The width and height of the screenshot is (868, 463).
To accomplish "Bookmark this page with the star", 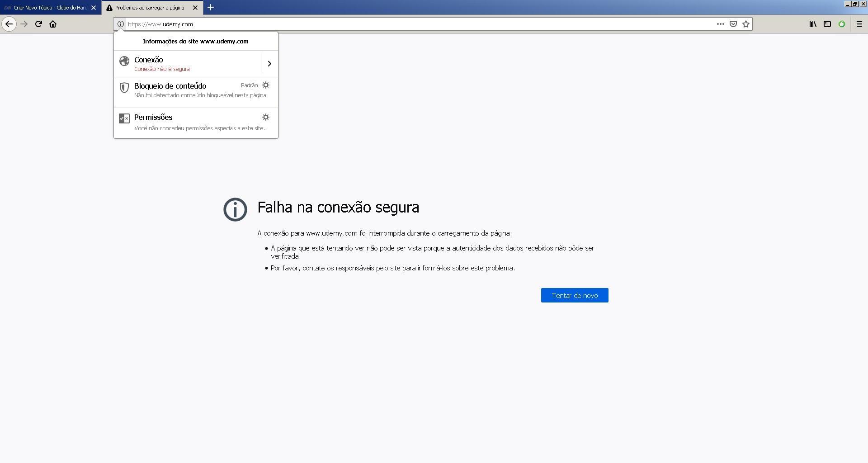I will click(x=746, y=24).
